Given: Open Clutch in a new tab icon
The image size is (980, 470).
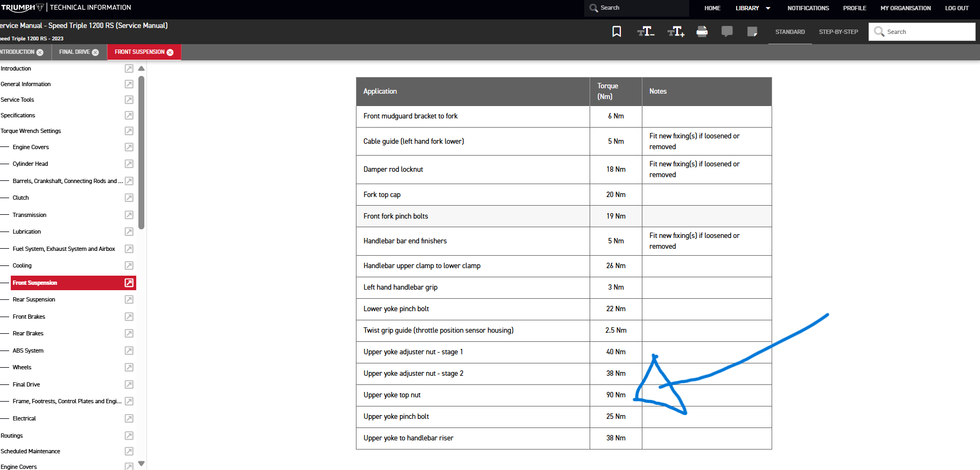Looking at the screenshot, I should click(x=129, y=198).
